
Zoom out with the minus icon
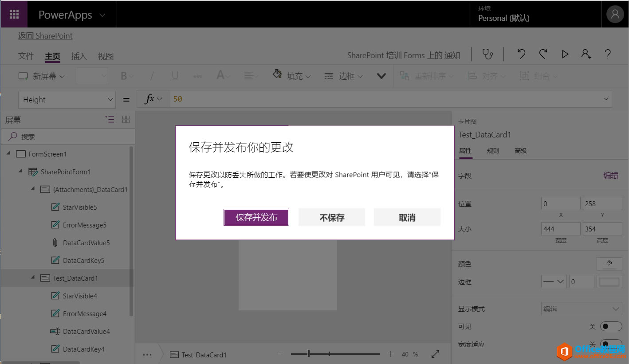click(x=280, y=354)
